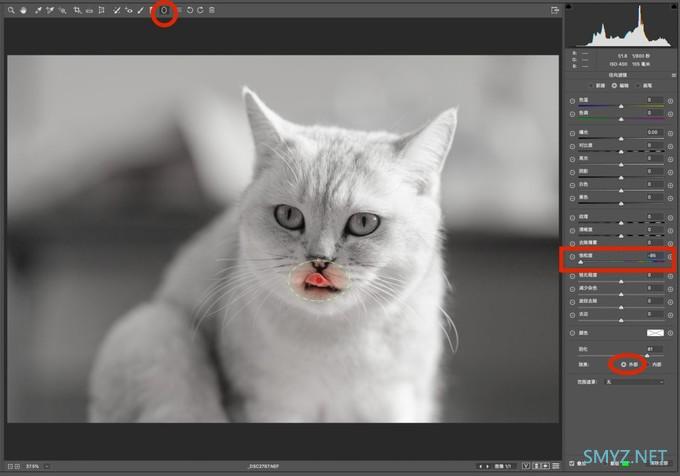Select the Adjustment Brush tool
Viewport: 680px width, 476px height.
click(x=141, y=10)
